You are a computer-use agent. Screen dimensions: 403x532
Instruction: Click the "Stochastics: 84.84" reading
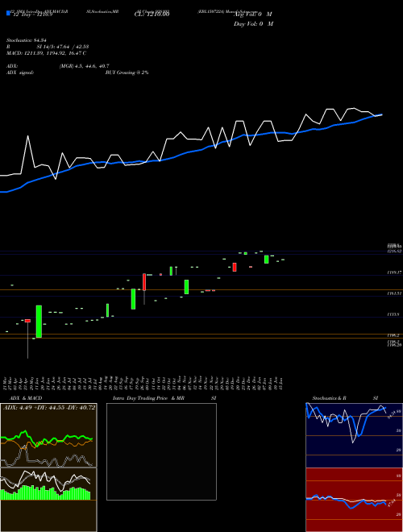coord(27,40)
